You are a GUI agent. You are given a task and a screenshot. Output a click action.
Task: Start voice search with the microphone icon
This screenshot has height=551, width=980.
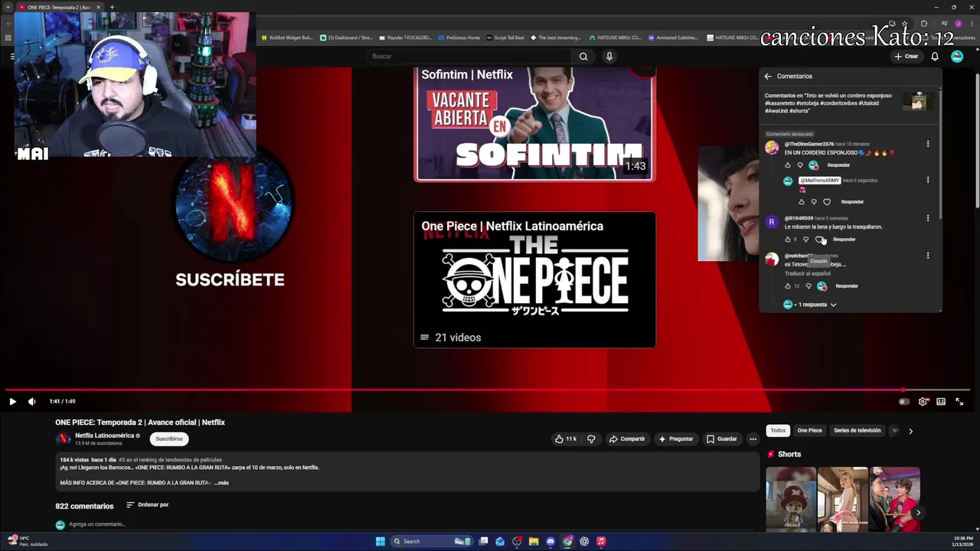tap(609, 56)
